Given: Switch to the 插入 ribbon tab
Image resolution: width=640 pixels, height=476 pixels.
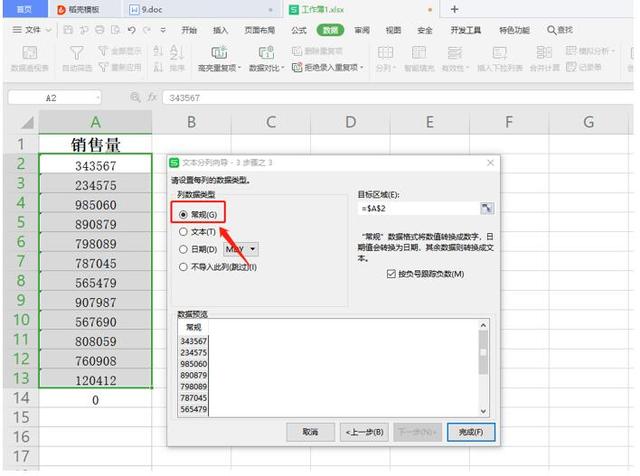Looking at the screenshot, I should (220, 30).
